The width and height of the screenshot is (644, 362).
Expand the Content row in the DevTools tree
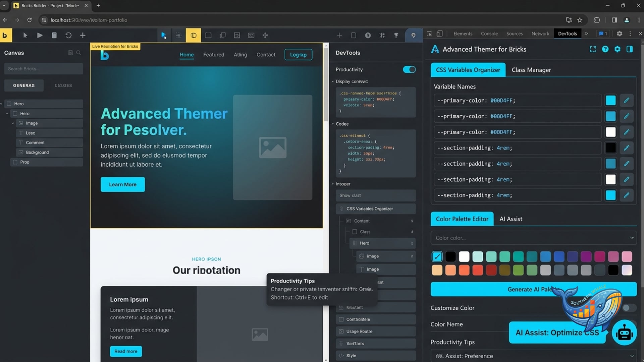[412, 221]
